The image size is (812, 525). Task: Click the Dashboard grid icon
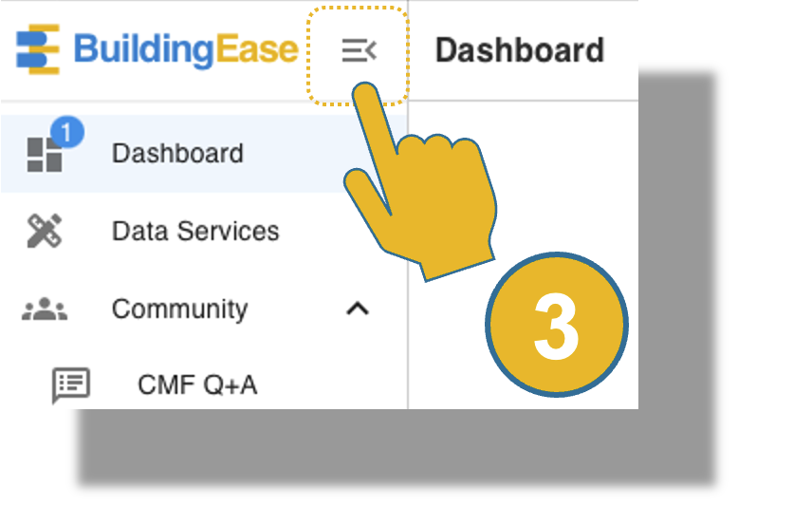point(45,155)
